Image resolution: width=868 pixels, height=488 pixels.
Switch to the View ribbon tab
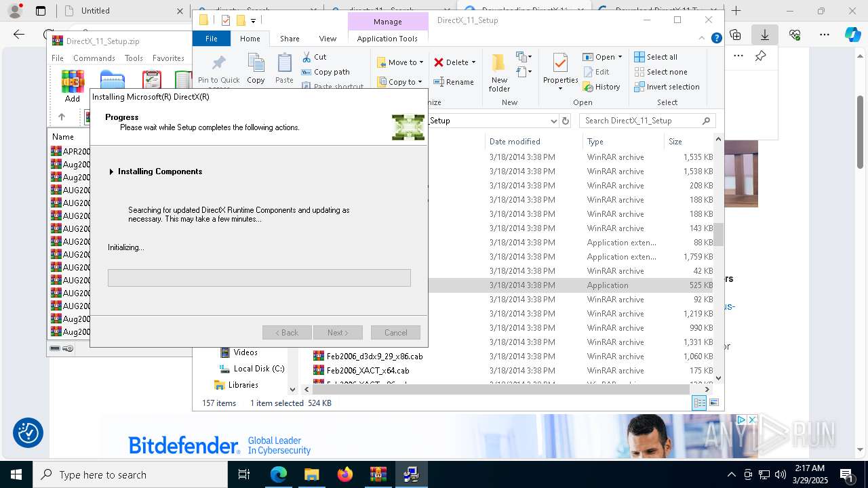(x=328, y=39)
